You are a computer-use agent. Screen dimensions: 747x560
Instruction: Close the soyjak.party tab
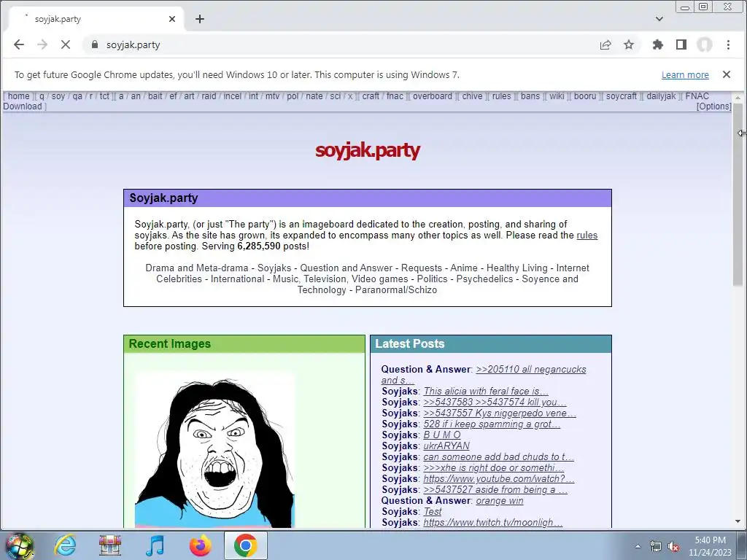[x=172, y=19]
